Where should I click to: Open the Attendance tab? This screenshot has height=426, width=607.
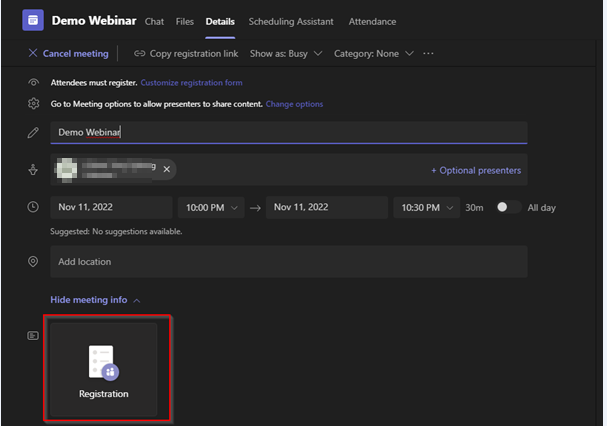tap(372, 21)
